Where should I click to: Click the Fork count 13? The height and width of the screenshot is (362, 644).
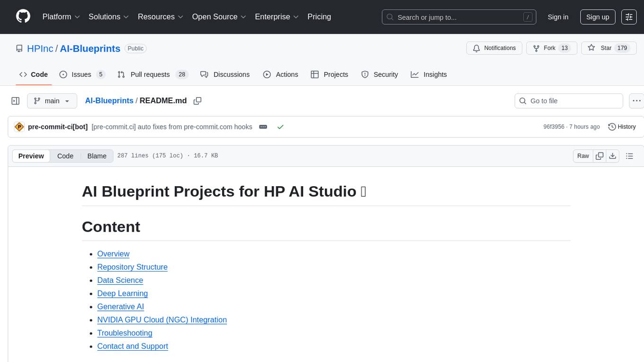(564, 48)
